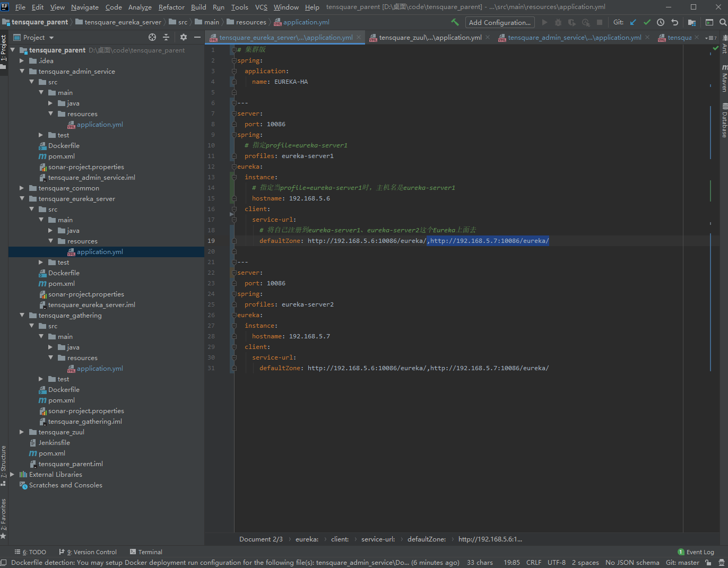Image resolution: width=728 pixels, height=568 pixels.
Task: Select Jenkinsfile in the project tree
Action: click(54, 442)
